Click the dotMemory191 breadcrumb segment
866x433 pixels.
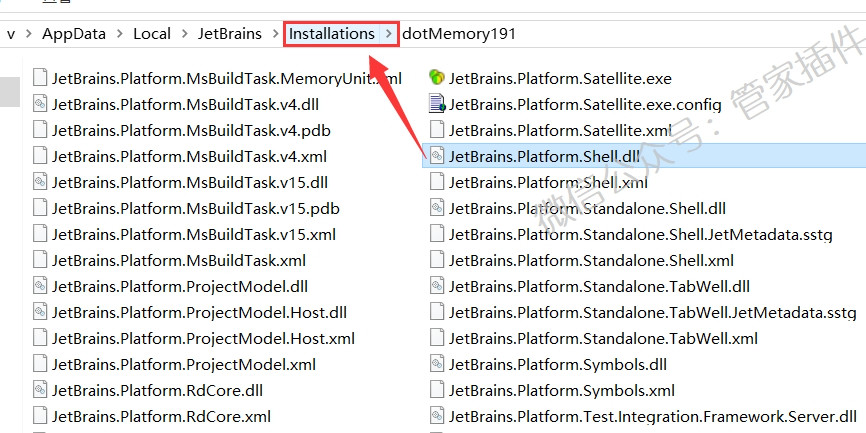459,34
